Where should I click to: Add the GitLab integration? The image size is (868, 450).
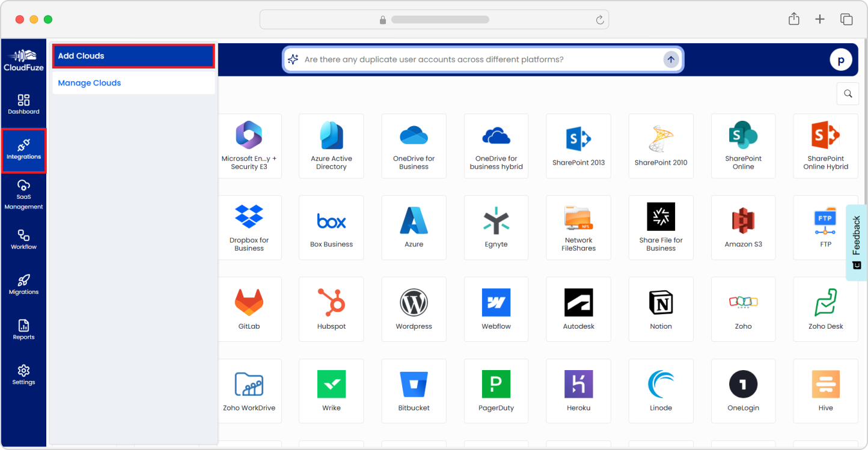249,309
